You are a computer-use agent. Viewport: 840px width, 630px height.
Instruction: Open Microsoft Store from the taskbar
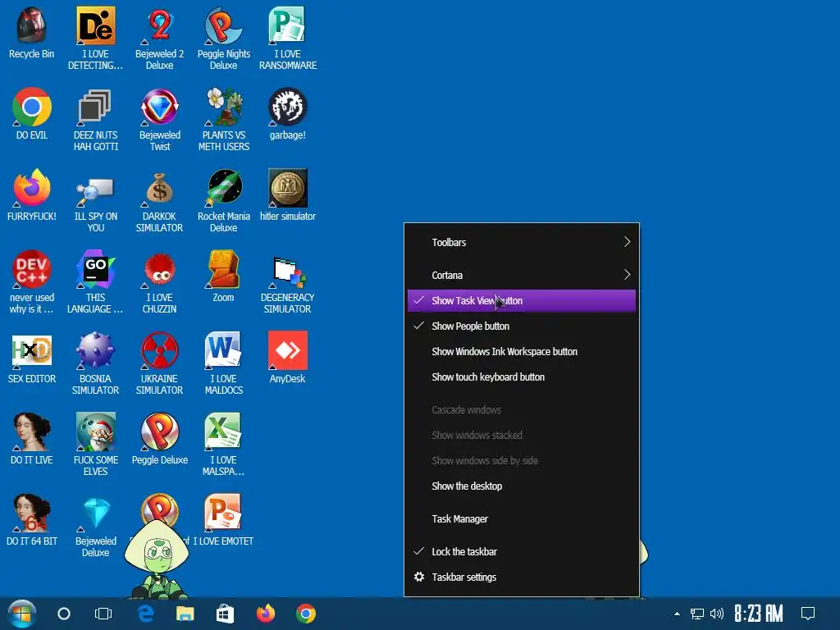click(225, 614)
